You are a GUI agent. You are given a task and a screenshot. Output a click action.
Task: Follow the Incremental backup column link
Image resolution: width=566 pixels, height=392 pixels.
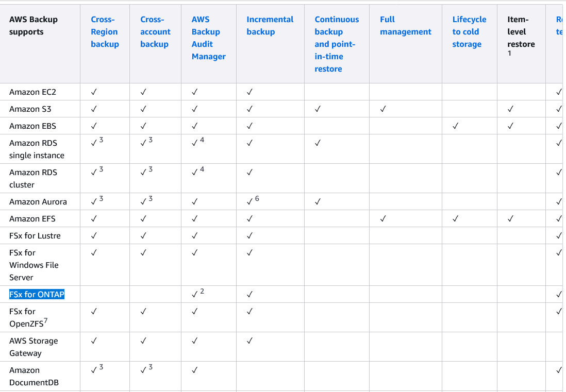(270, 26)
